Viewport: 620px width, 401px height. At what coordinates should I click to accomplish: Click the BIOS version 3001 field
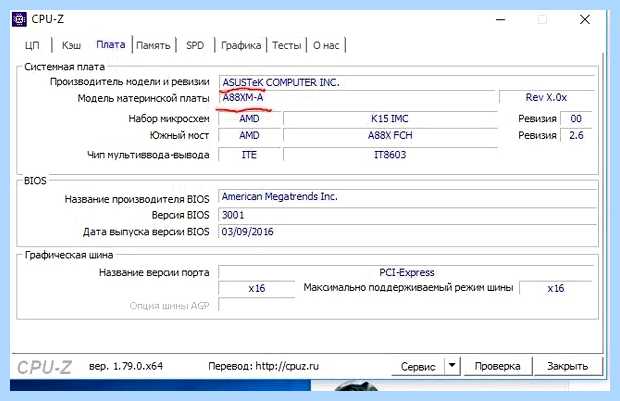(407, 215)
